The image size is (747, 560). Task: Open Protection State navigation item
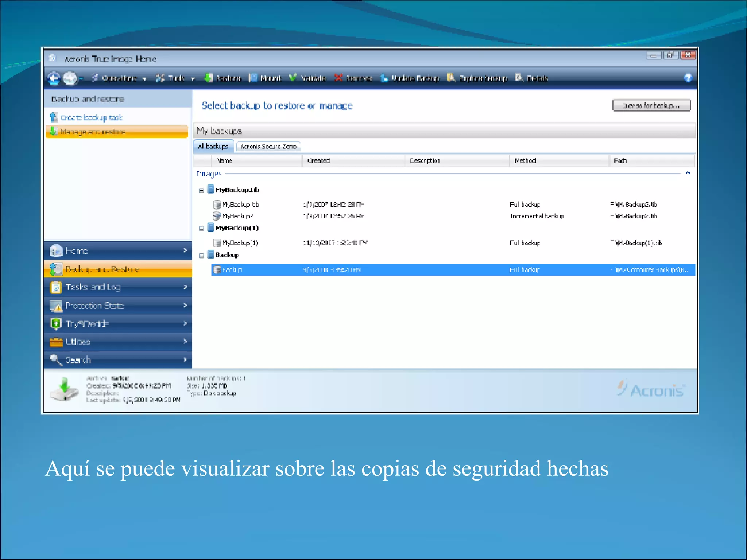click(x=118, y=305)
